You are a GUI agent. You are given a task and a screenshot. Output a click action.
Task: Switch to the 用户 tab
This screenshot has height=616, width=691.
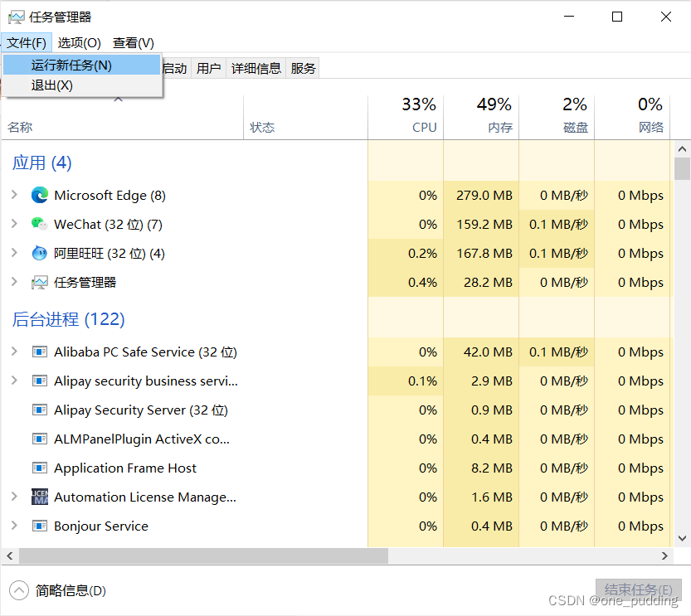tap(208, 69)
